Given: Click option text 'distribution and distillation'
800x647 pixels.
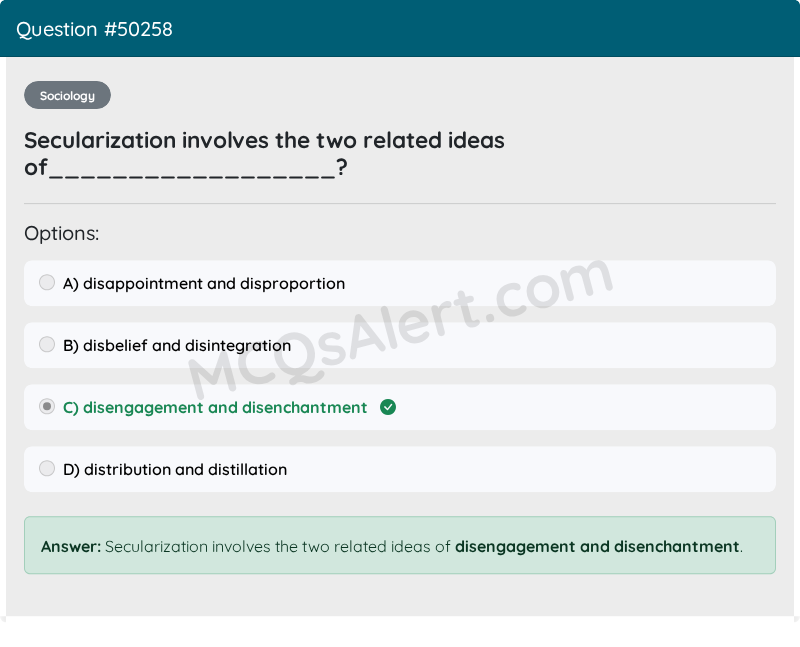Looking at the screenshot, I should (x=185, y=469).
